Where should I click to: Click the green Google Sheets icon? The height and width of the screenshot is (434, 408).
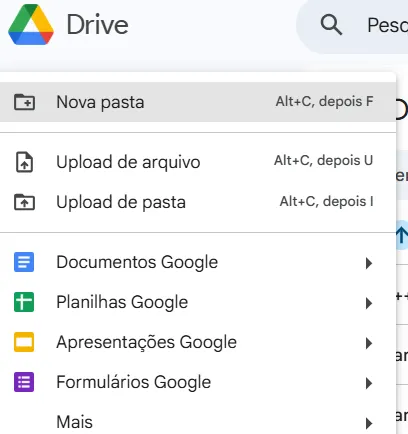24,302
